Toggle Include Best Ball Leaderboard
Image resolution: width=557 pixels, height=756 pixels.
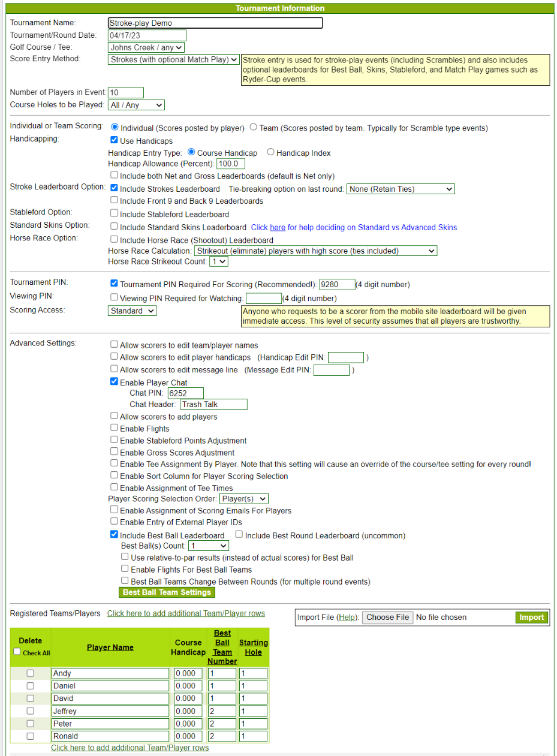click(114, 535)
